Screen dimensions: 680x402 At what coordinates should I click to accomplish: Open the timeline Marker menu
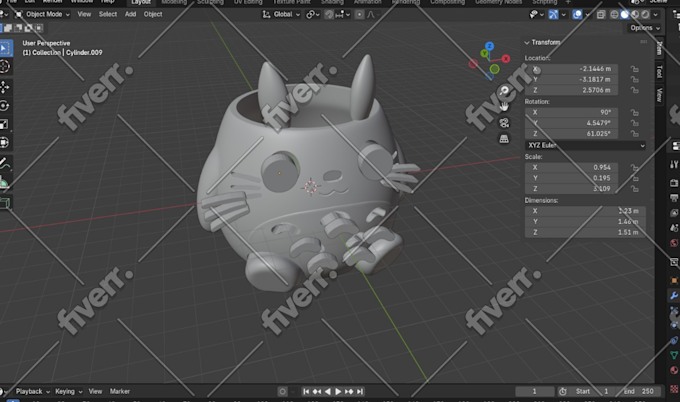coord(120,392)
